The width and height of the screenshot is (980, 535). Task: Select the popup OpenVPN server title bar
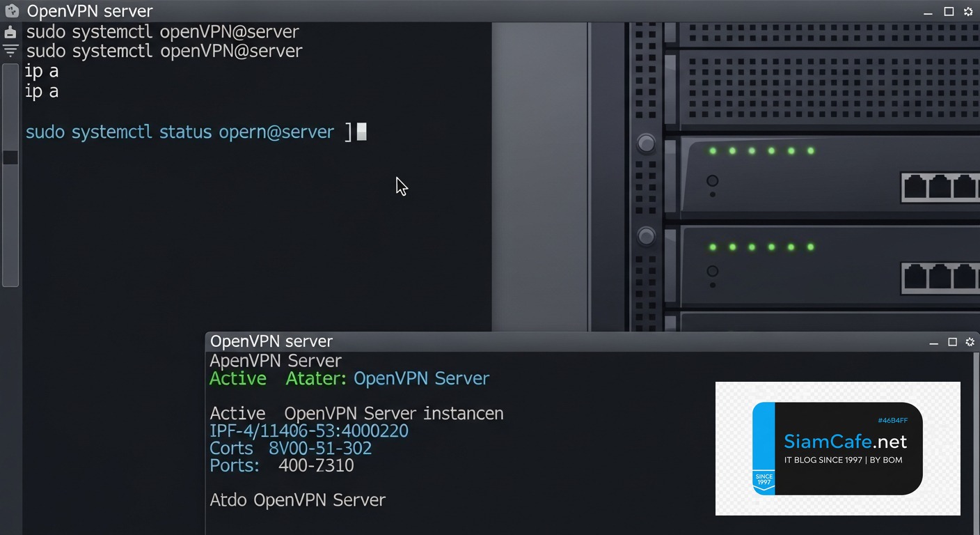tap(271, 341)
